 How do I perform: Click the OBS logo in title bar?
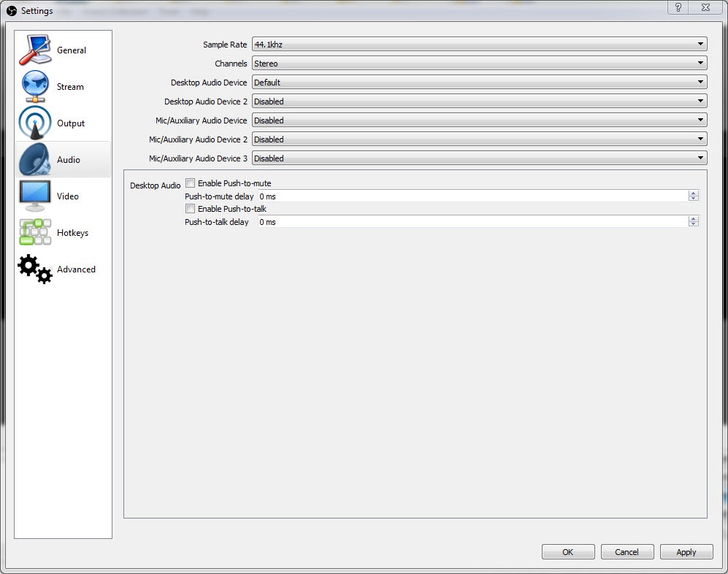(12, 11)
